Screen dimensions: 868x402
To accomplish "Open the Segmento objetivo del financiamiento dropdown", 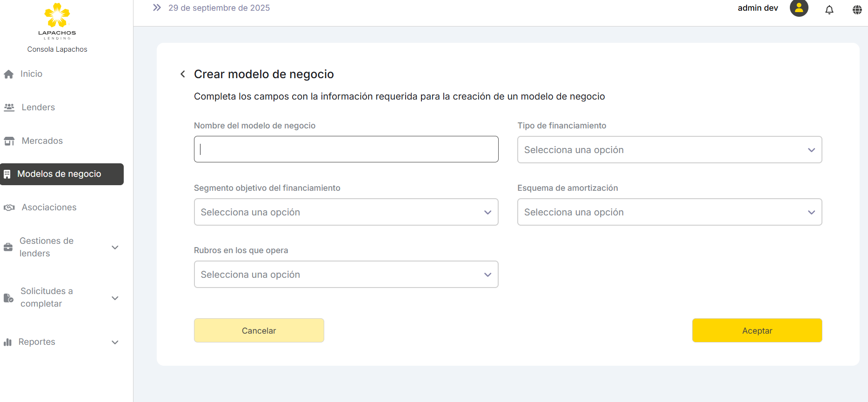I will [x=346, y=212].
